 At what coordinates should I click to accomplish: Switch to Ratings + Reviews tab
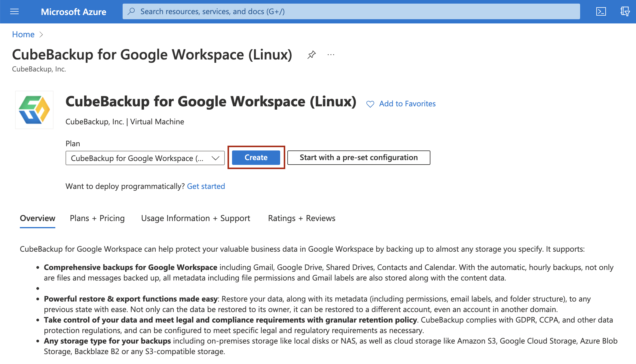click(x=302, y=218)
